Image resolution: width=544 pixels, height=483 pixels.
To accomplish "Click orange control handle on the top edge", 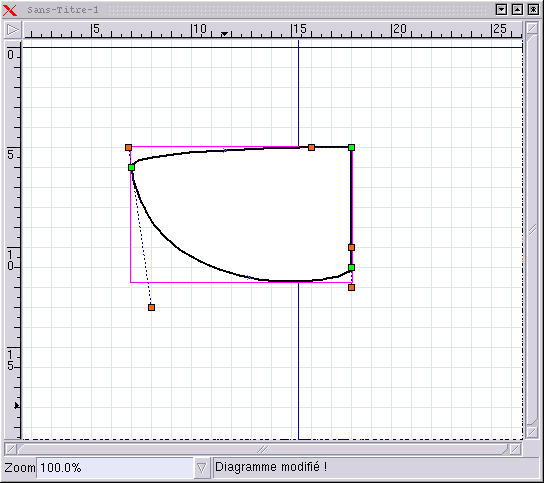I will 312,147.
